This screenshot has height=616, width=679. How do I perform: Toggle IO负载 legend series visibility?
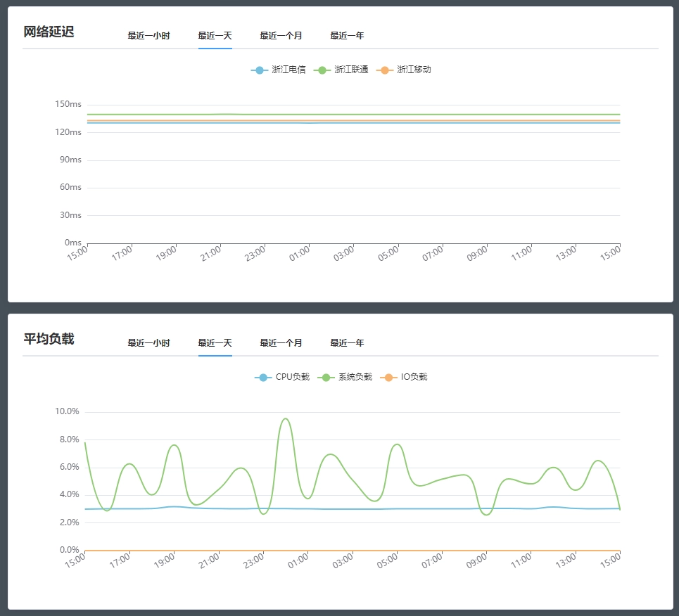[x=404, y=377]
